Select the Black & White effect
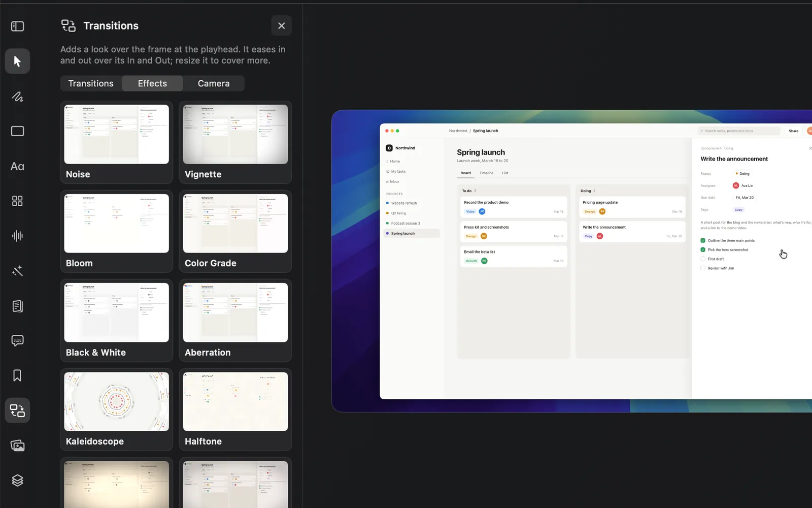Viewport: 812px width, 508px height. [x=117, y=321]
